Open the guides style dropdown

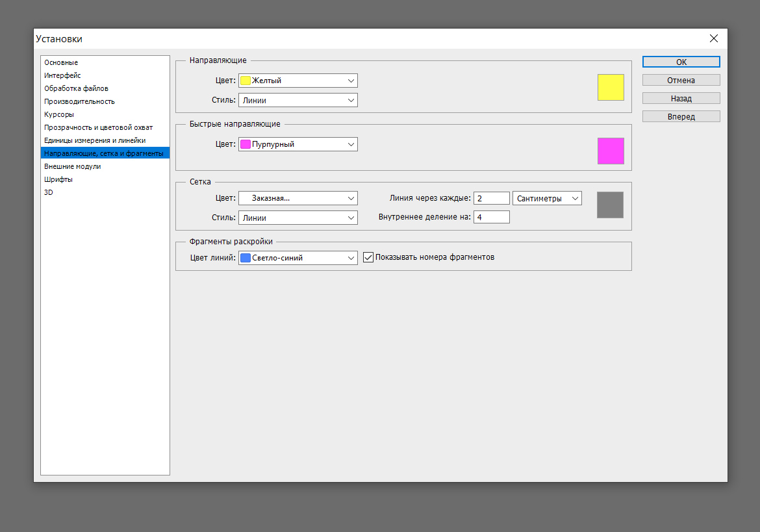pos(298,100)
